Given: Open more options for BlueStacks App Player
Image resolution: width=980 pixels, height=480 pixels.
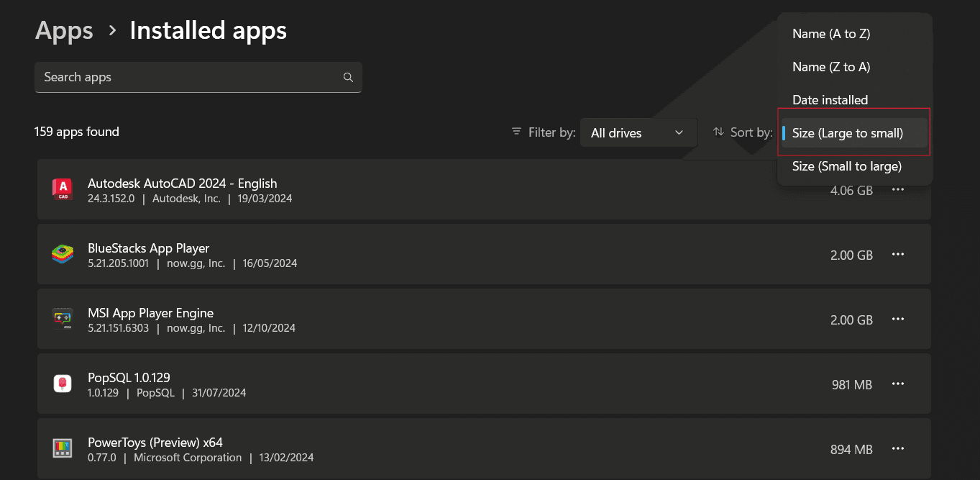Looking at the screenshot, I should pos(898,254).
